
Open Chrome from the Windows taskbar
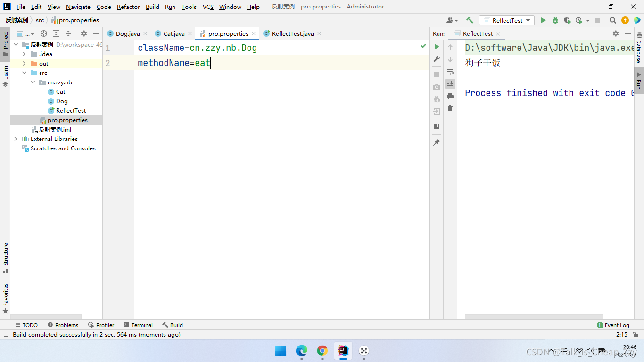(x=322, y=351)
